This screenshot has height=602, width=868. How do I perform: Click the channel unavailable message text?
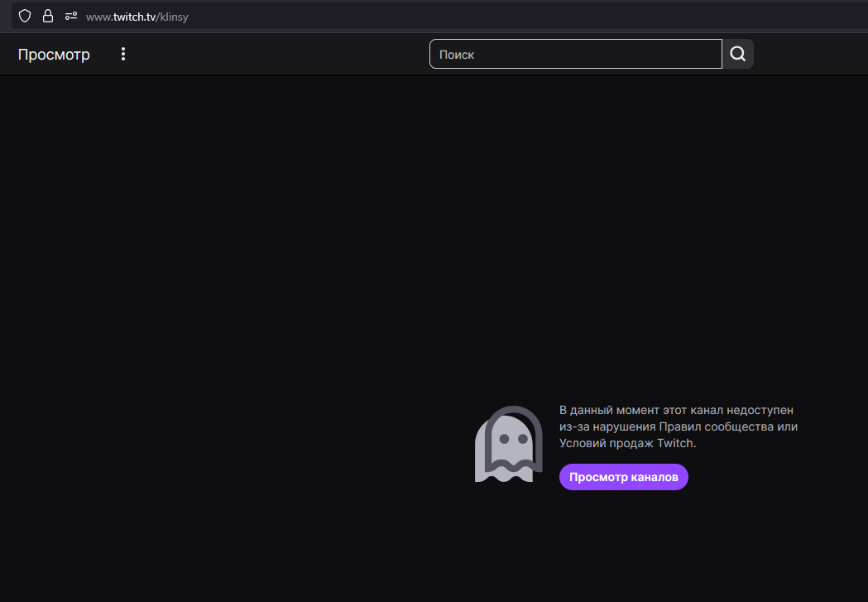679,426
